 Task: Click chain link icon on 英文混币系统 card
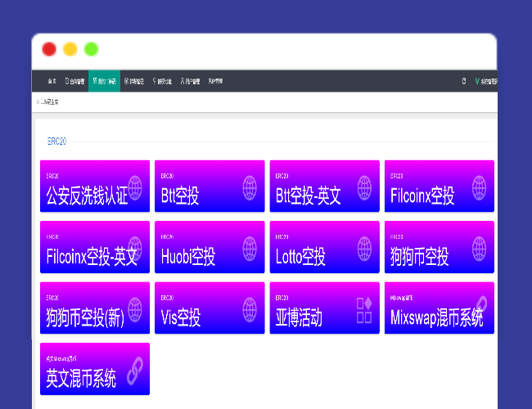135,371
